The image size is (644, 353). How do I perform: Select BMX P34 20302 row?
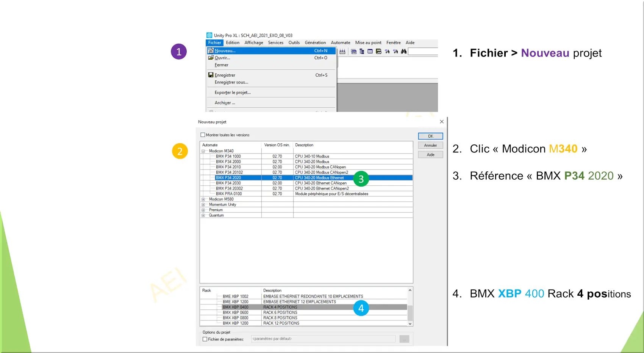point(306,188)
